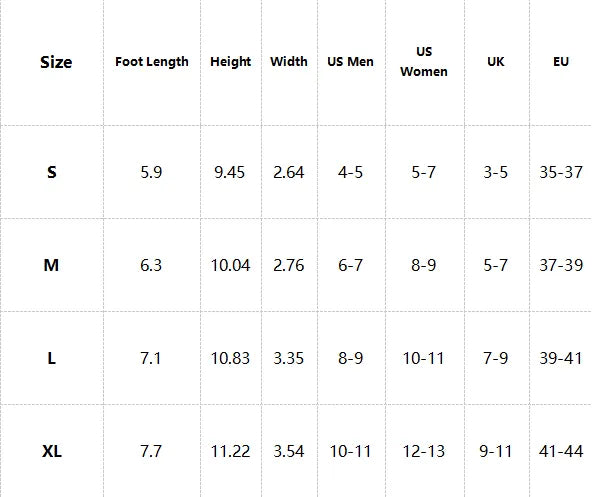592x497 pixels.
Task: Click the 11.22 height value
Action: point(230,451)
